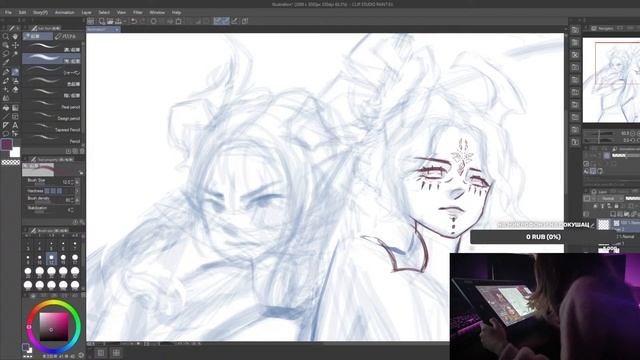Pick brush size 12 in brush size palette
Image resolution: width=640 pixels, height=360 pixels.
click(51, 258)
